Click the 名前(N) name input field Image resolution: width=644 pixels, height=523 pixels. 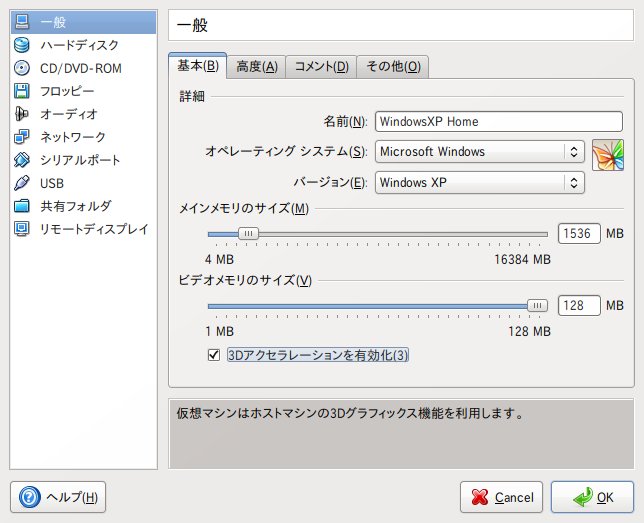(499, 122)
